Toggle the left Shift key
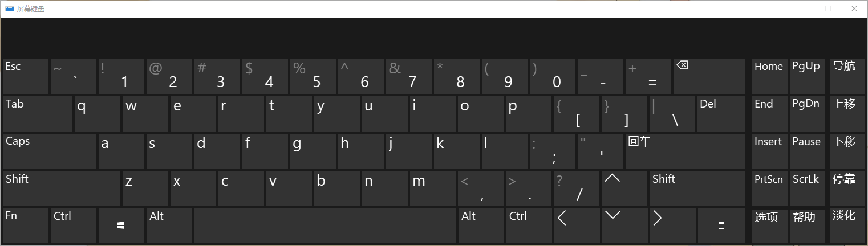 point(62,188)
